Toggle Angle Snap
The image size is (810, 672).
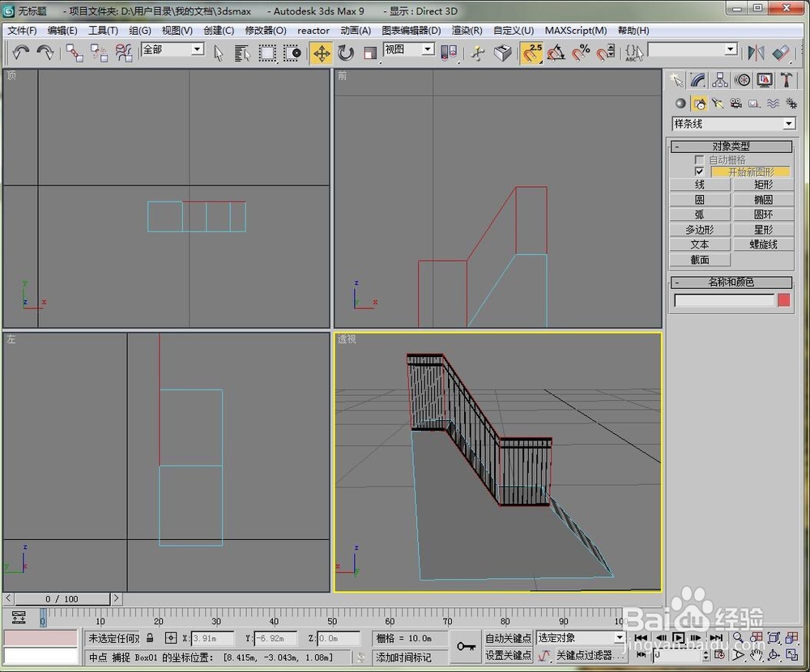point(556,53)
